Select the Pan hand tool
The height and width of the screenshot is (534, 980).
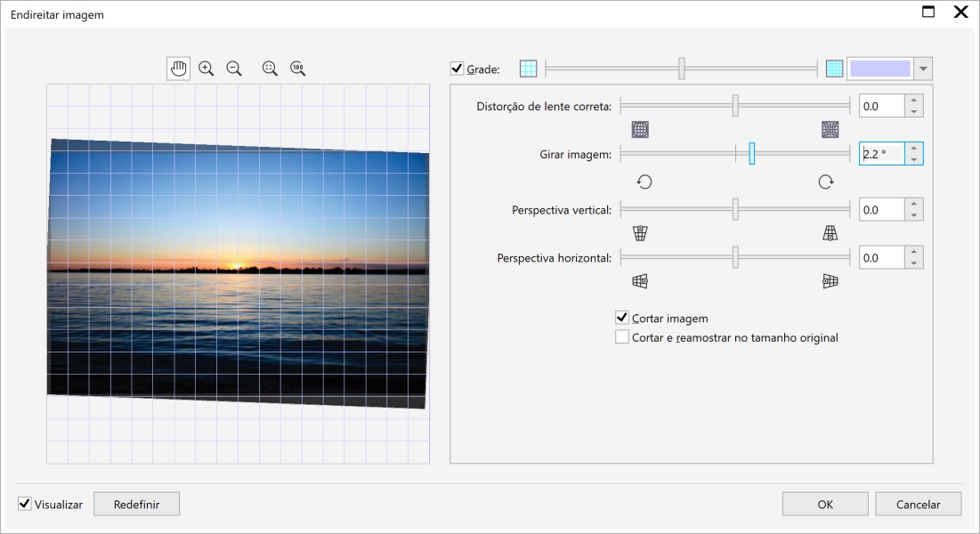(178, 69)
